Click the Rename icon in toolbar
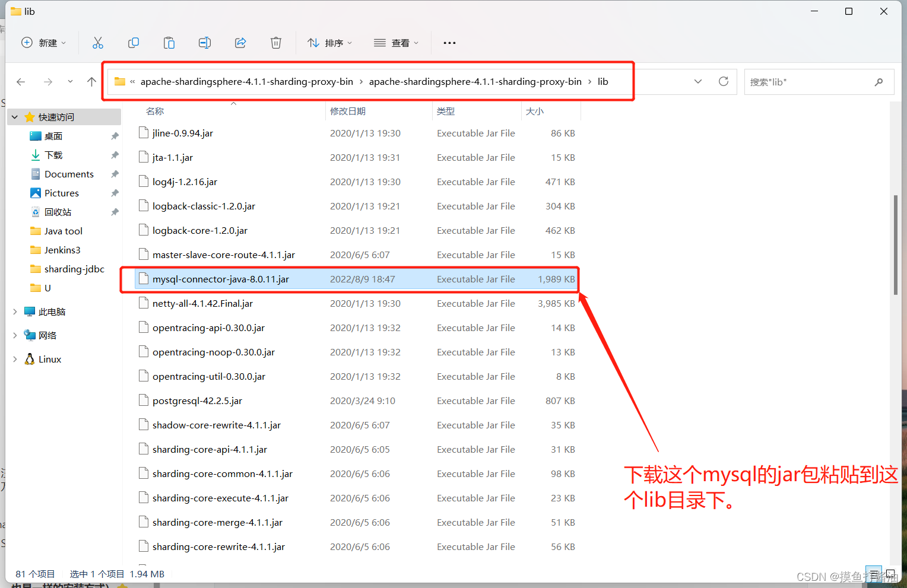 [205, 43]
